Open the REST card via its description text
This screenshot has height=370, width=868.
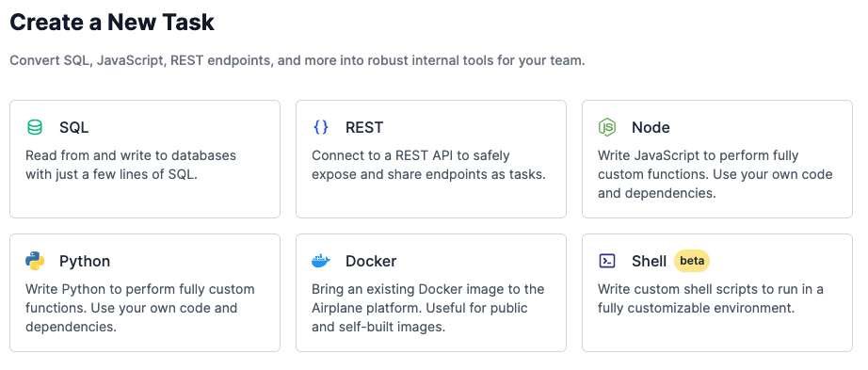coord(428,165)
